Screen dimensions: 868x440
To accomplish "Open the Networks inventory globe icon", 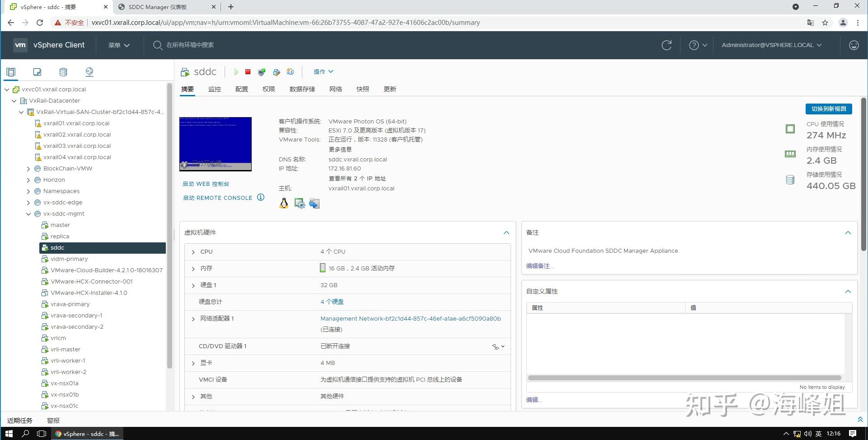I will coord(89,71).
